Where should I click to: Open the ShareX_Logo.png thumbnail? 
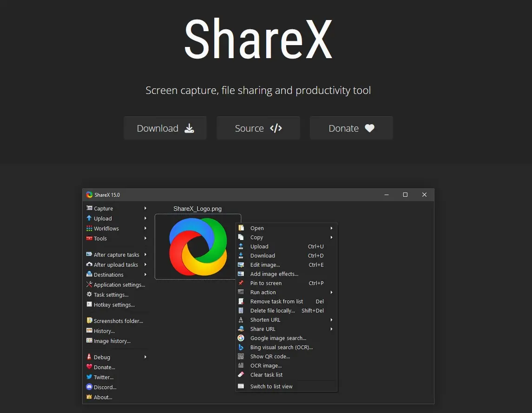click(197, 246)
